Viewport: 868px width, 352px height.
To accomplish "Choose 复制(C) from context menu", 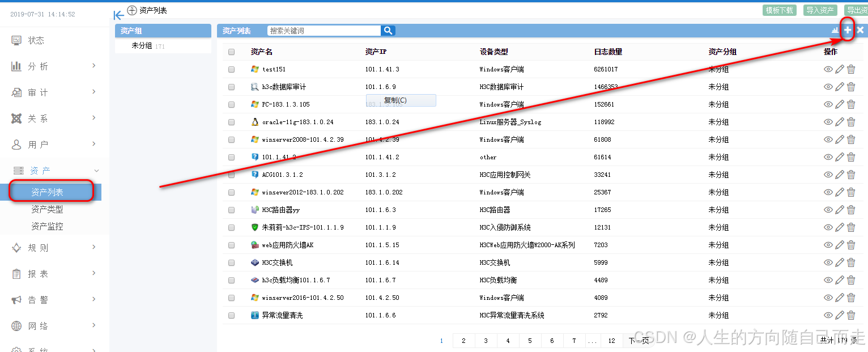I will (401, 100).
